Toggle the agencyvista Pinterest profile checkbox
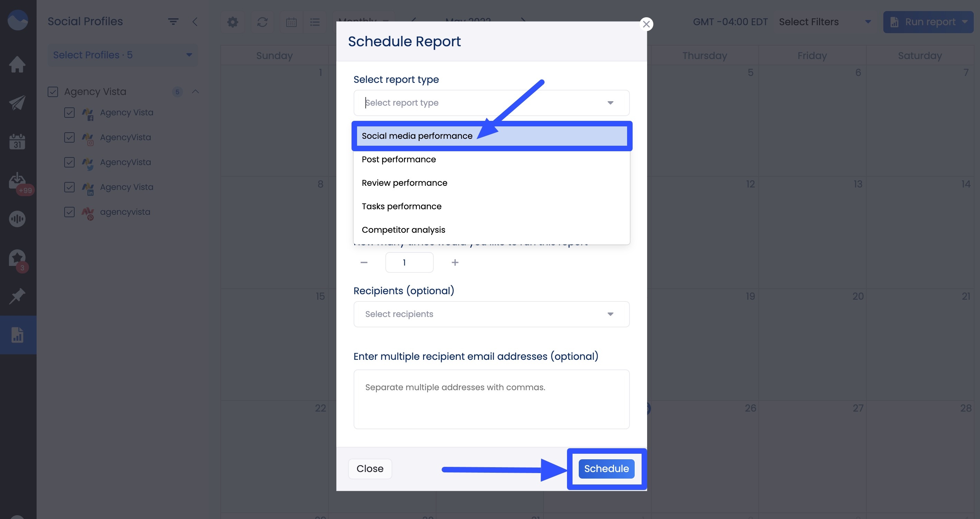This screenshot has height=519, width=980. (69, 212)
